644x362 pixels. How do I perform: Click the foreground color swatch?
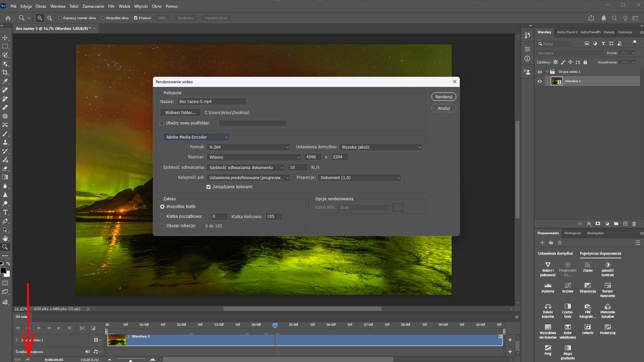click(x=3, y=270)
